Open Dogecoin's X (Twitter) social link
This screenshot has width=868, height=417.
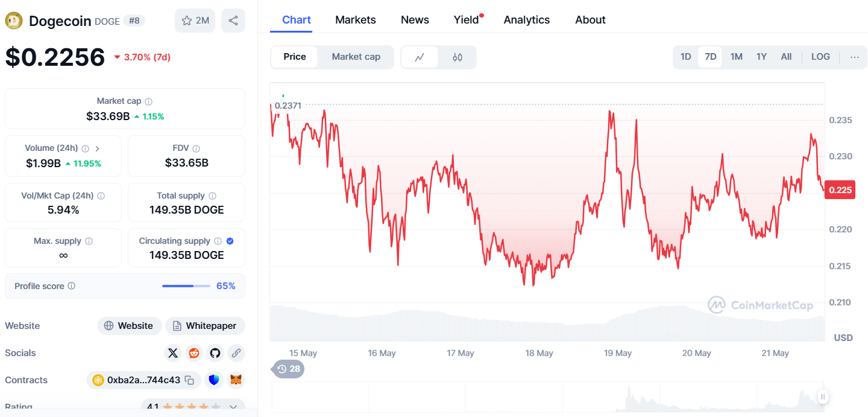173,353
